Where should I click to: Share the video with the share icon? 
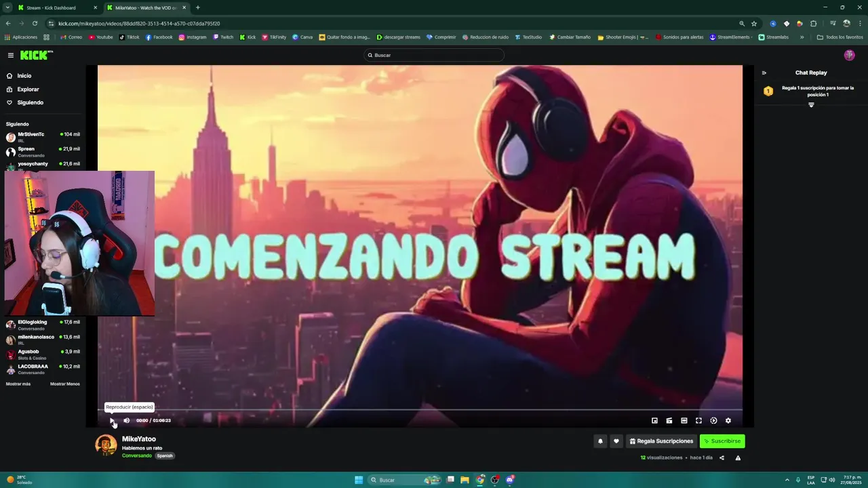coord(722,457)
